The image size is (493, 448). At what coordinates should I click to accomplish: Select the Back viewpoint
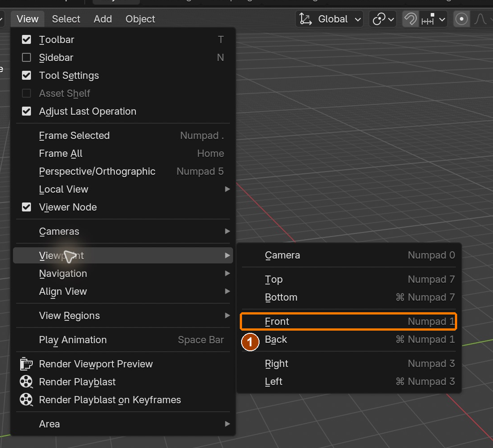click(349, 339)
